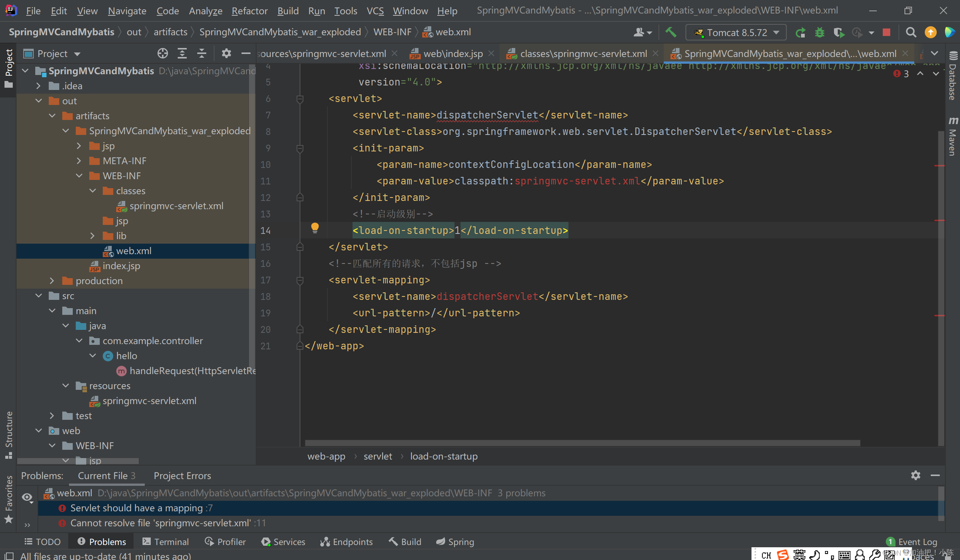Open the Tomcat 8.5.72 run configuration dropdown
Image resolution: width=960 pixels, height=560 pixels.
pos(736,32)
